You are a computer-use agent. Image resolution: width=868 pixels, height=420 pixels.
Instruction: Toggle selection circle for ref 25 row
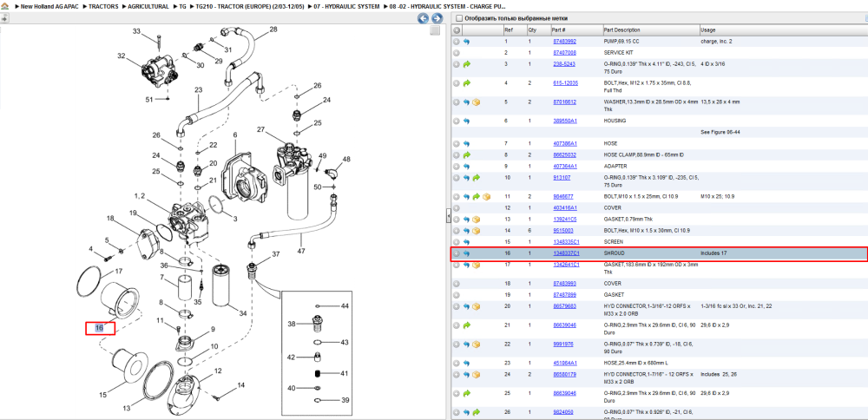[457, 393]
